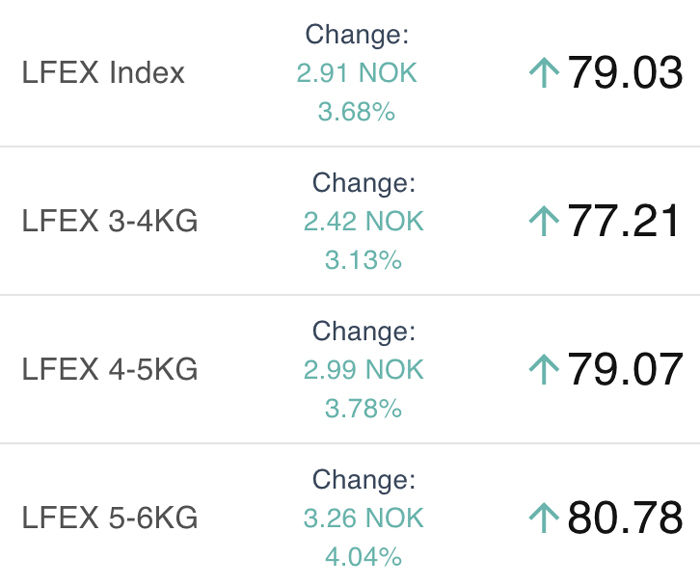Open the LFEX Index row label
Screen dimensions: 700x585
point(103,72)
